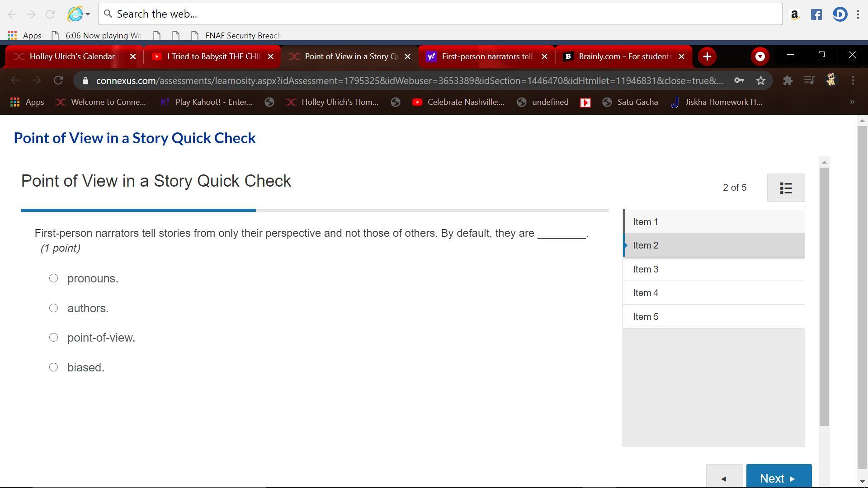This screenshot has height=488, width=868.
Task: Open the Internet Explorer icon dropdown arrow
Action: coord(88,14)
